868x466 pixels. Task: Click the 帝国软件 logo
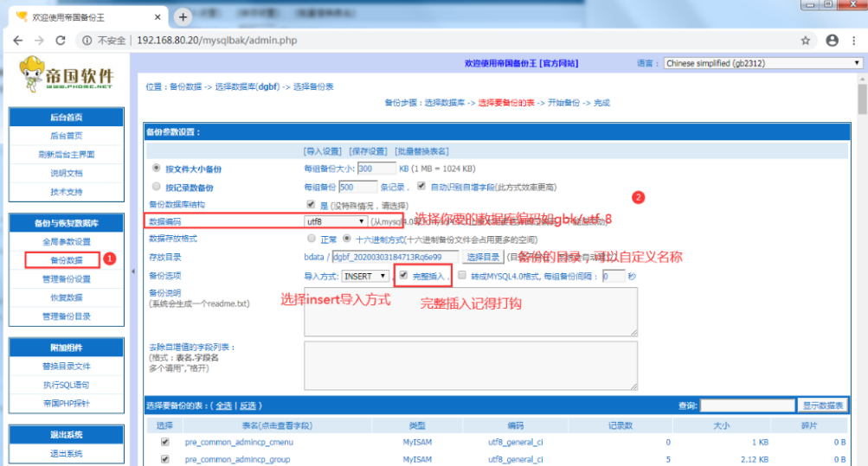coord(66,74)
